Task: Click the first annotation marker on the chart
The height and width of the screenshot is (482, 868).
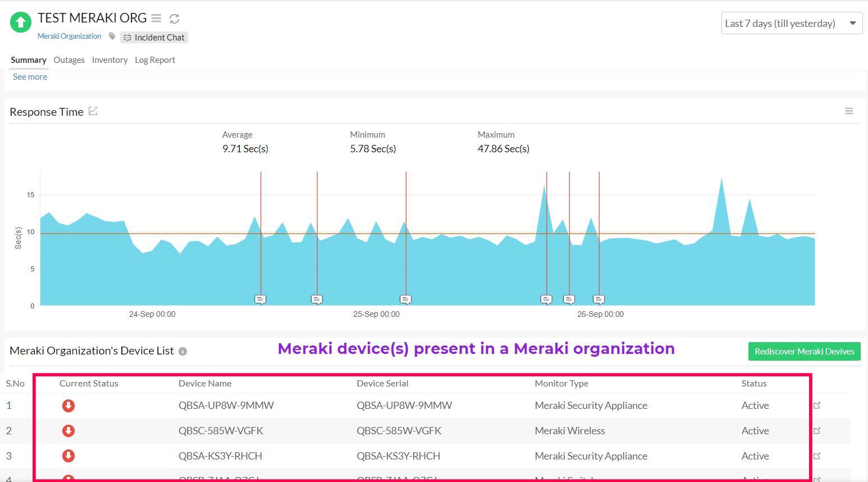Action: coord(261,299)
